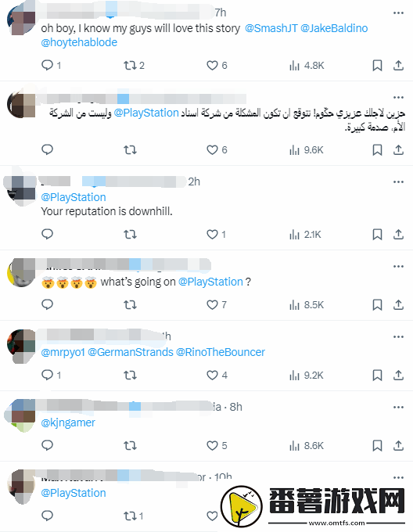The width and height of the screenshot is (413, 532).
Task: Bookmark the 'Your reputation is downhill' tweet
Action: pyautogui.click(x=377, y=234)
